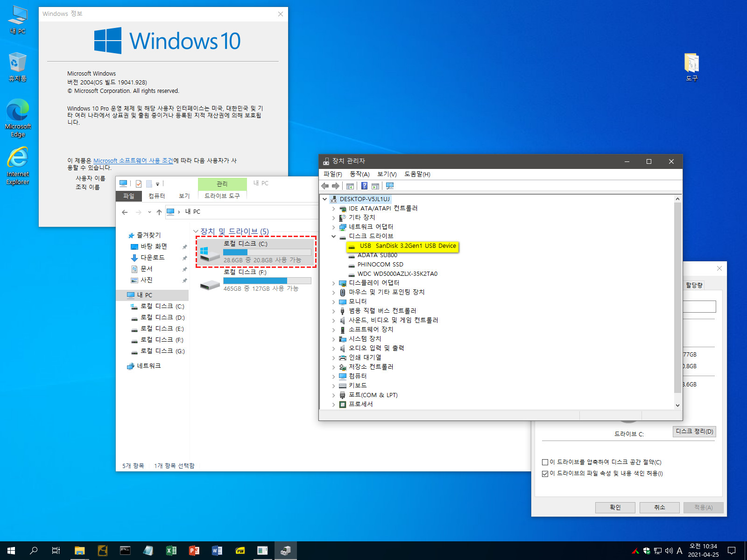Open the 도구 folder on desktop
This screenshot has width=747, height=560.
pyautogui.click(x=692, y=67)
